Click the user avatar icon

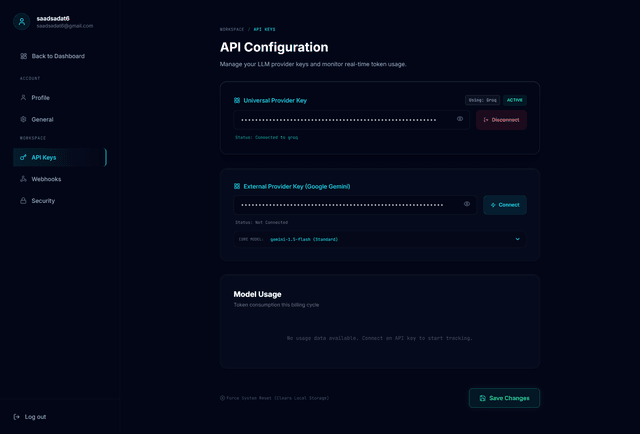point(22,22)
